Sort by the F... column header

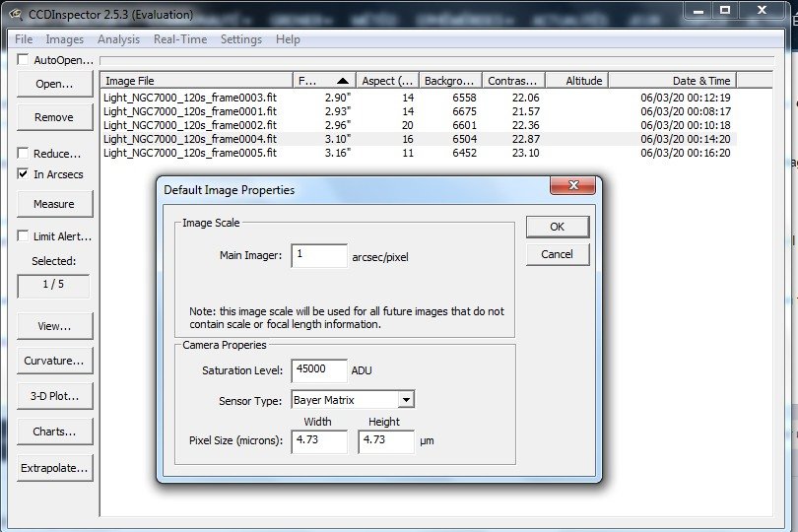coord(324,81)
